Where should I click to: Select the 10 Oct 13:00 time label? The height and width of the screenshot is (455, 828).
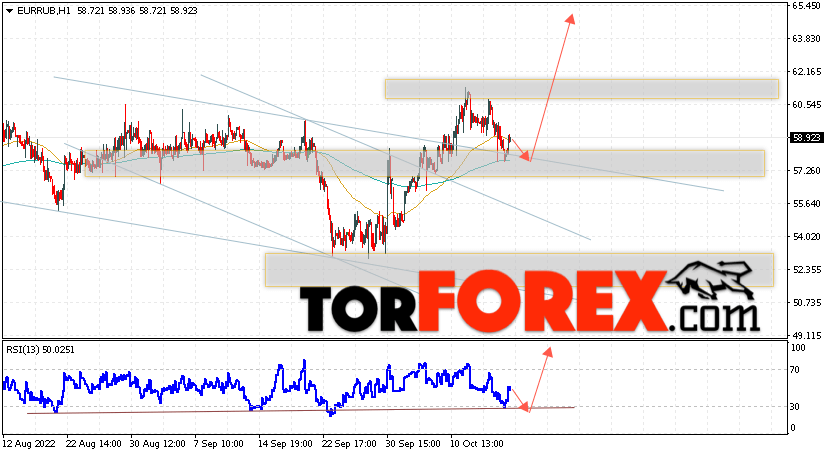pyautogui.click(x=477, y=444)
